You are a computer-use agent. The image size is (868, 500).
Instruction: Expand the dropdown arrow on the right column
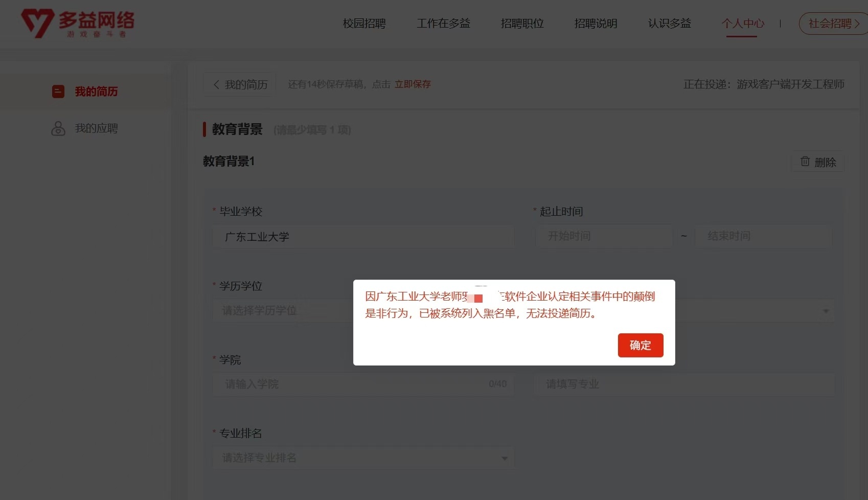pos(827,310)
